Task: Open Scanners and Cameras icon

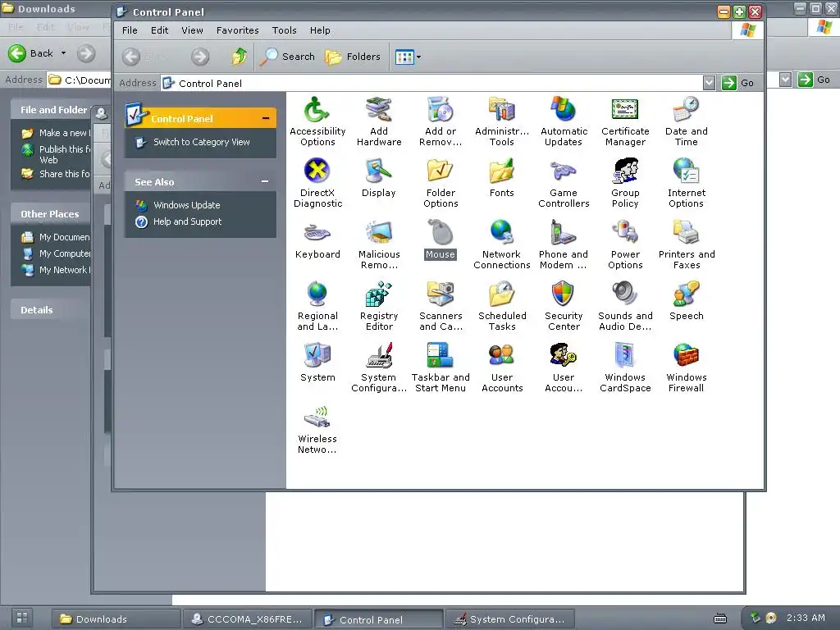Action: click(x=441, y=306)
